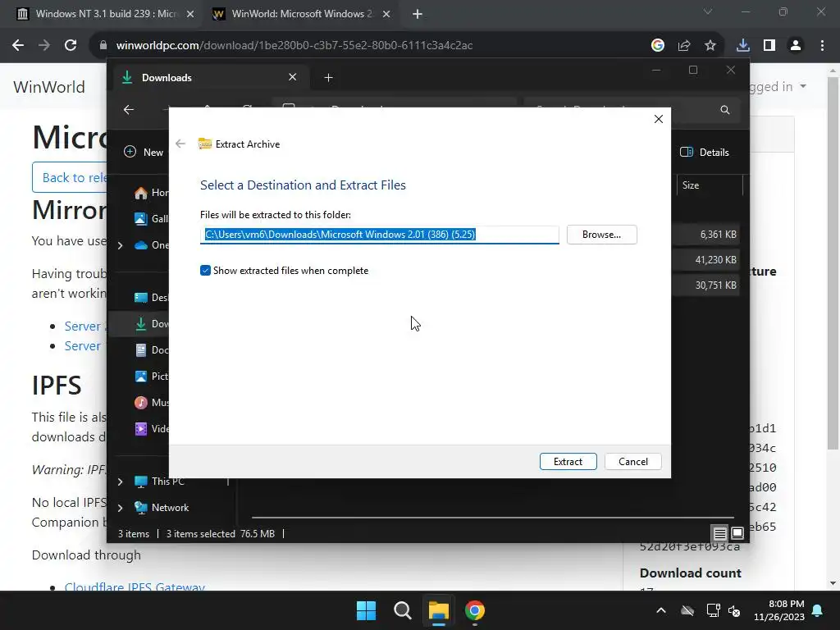Viewport: 840px width, 630px height.
Task: Reload the WinWorld page
Action: (71, 46)
